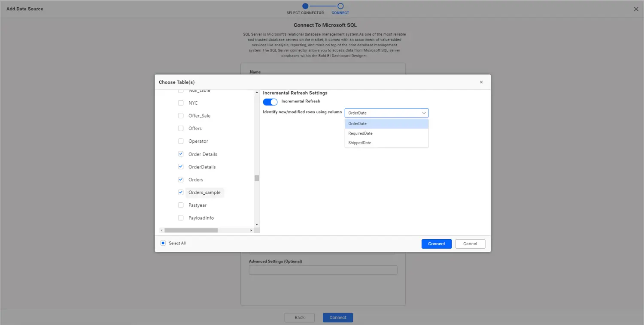This screenshot has width=644, height=325.
Task: Turn off the Incremental Refresh toggle
Action: pyautogui.click(x=270, y=102)
